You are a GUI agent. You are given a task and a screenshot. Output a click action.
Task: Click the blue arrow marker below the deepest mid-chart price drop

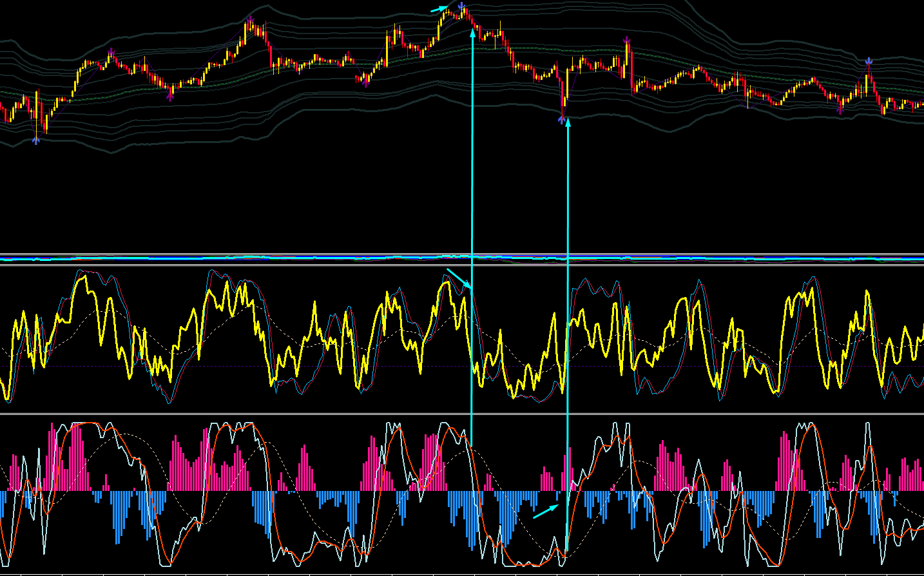562,120
